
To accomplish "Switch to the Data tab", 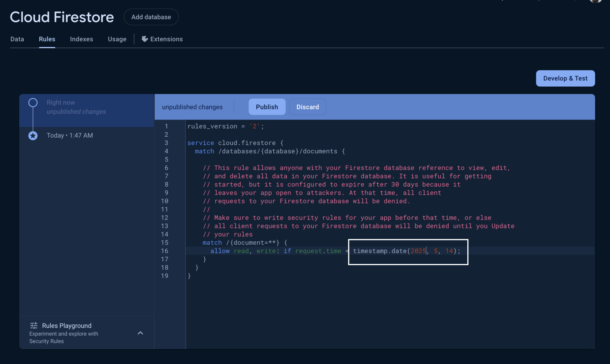I will pyautogui.click(x=17, y=39).
